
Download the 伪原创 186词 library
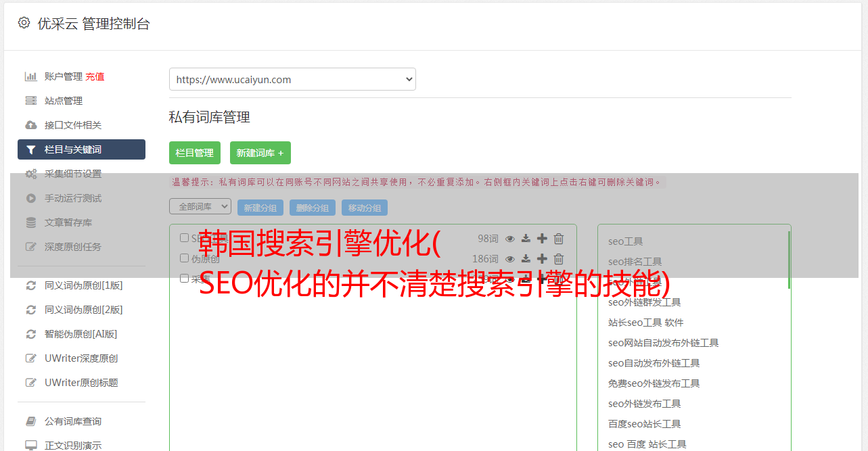coord(526,259)
